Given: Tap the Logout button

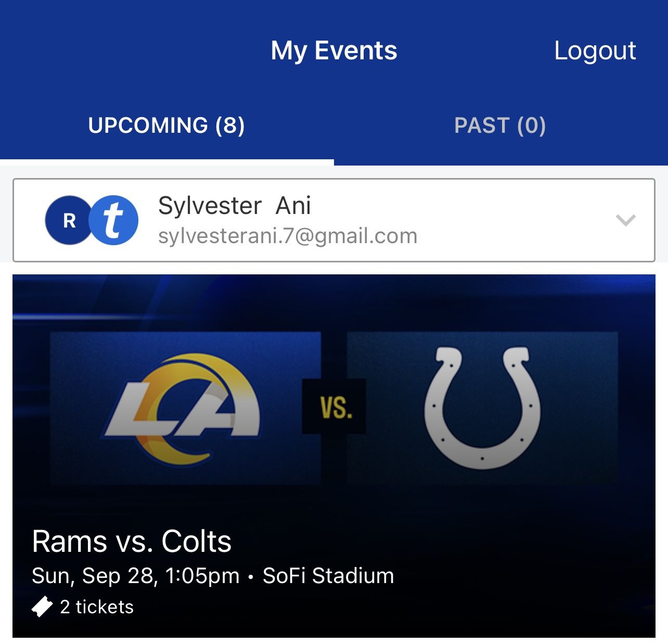Looking at the screenshot, I should (x=595, y=51).
